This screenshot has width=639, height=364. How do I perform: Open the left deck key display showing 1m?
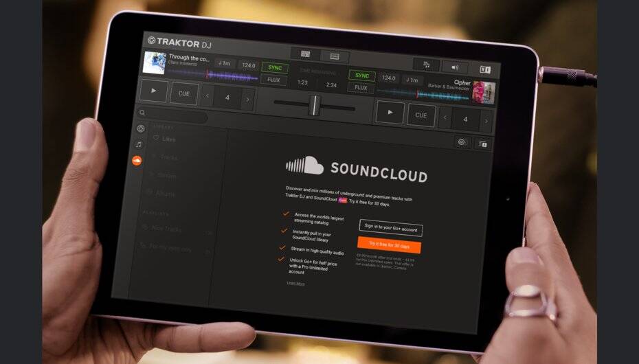[x=225, y=63]
